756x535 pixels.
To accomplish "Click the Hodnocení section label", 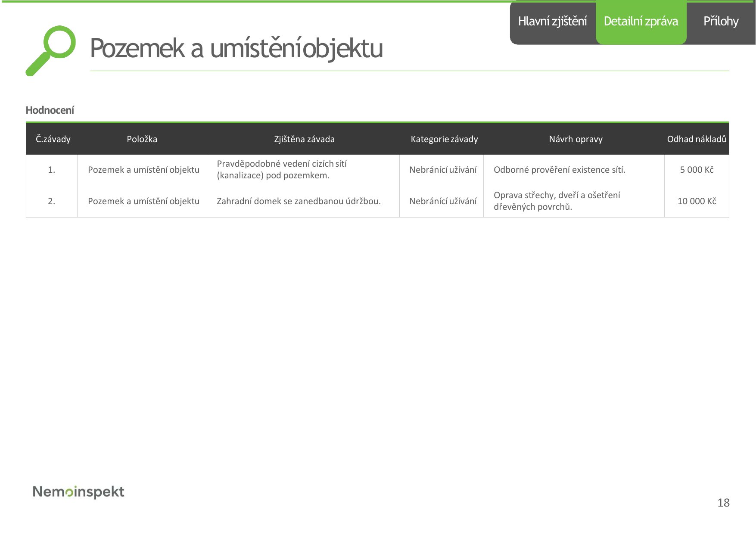I will tap(50, 110).
